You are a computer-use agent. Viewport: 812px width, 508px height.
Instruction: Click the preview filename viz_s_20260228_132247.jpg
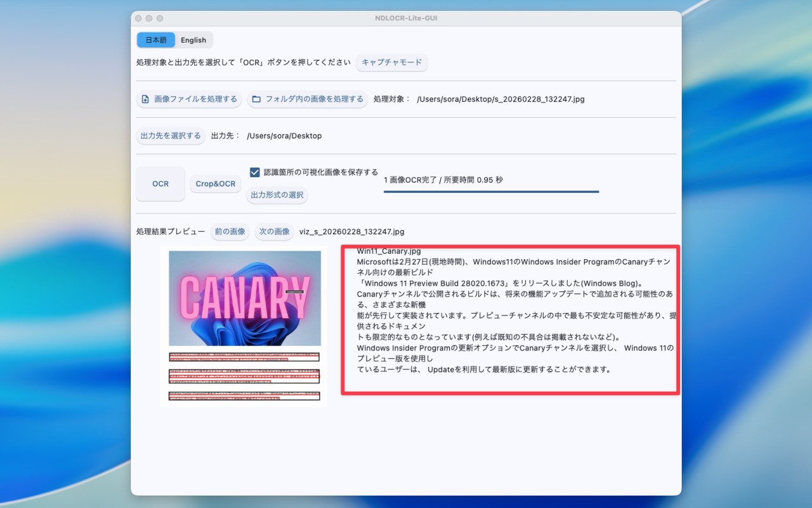(x=351, y=232)
